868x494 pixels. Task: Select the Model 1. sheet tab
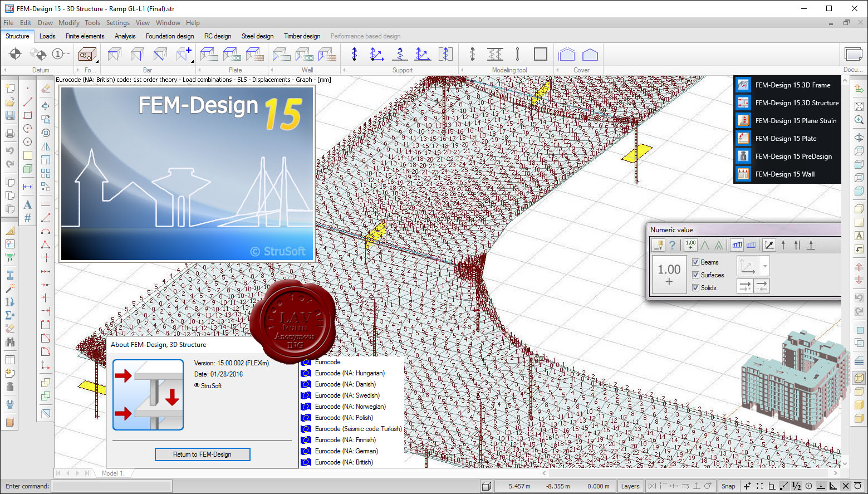112,473
